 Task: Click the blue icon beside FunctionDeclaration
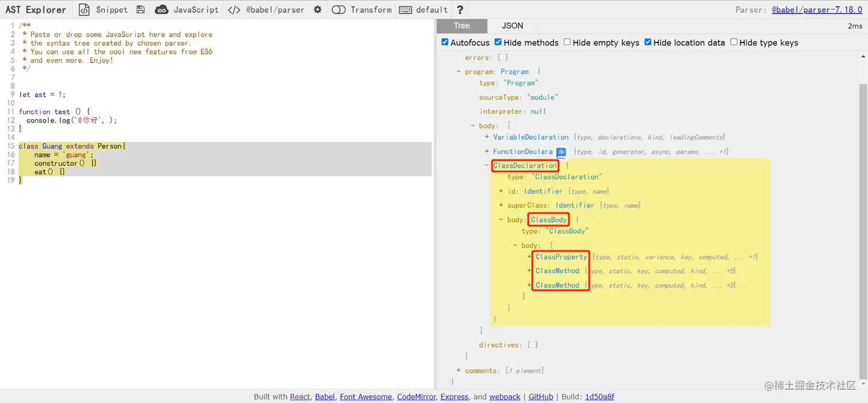click(x=561, y=152)
